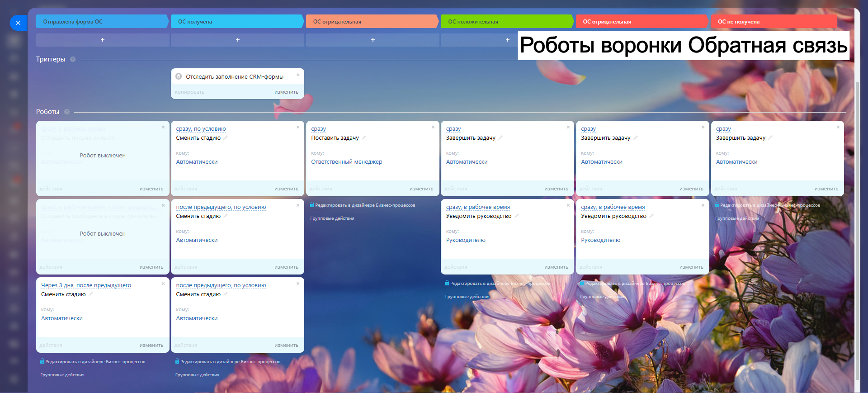The image size is (868, 393).
Task: Open the Через 3 дня, после предыдущего timing
Action: click(x=86, y=285)
